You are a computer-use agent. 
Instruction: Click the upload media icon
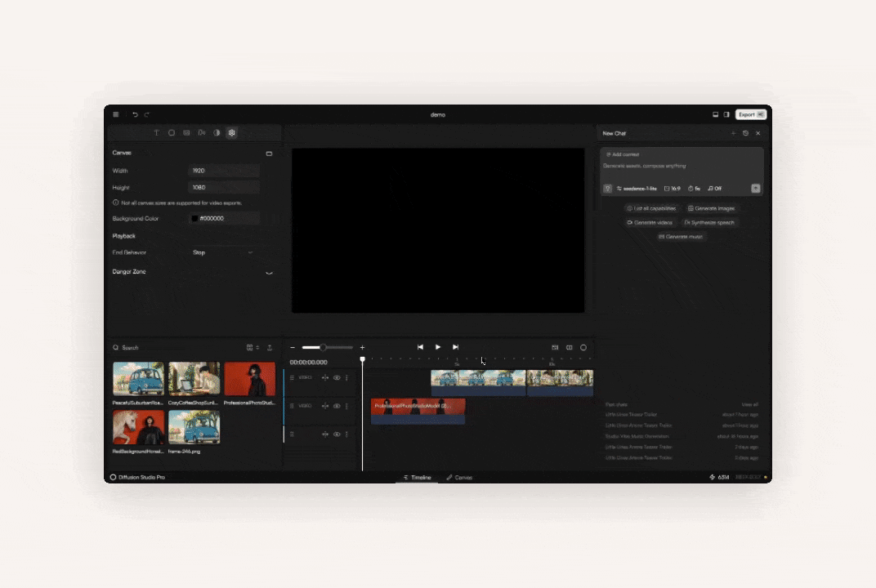pyautogui.click(x=270, y=347)
